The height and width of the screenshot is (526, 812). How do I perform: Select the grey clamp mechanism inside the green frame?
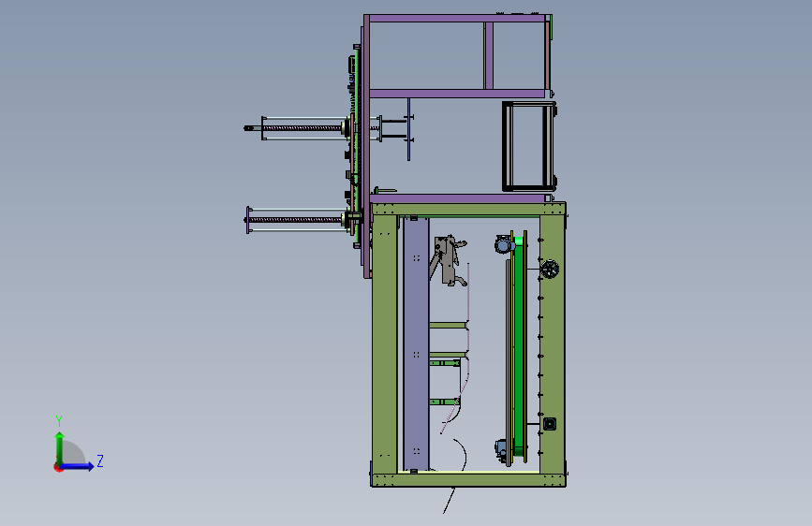pyautogui.click(x=449, y=260)
